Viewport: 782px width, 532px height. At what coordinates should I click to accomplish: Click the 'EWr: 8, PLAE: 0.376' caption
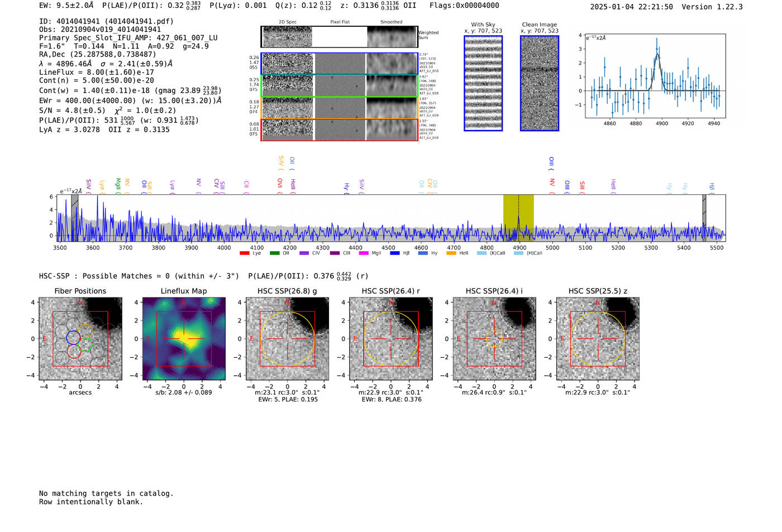392,400
